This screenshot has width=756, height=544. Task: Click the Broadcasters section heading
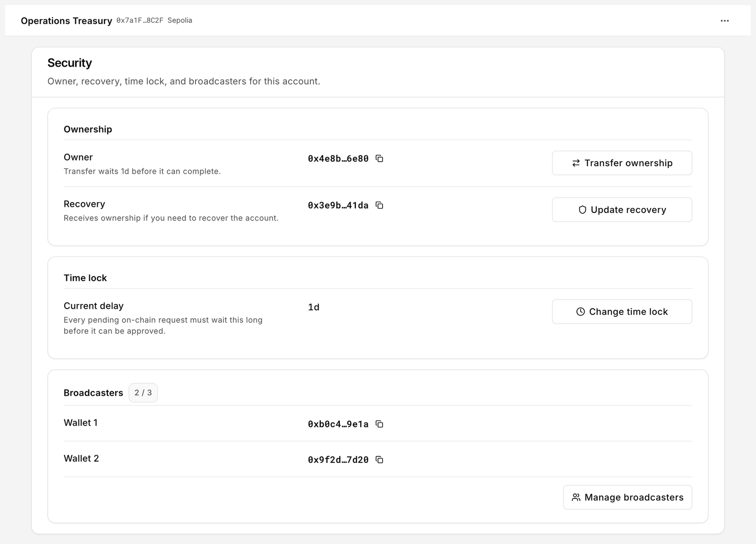pyautogui.click(x=94, y=393)
